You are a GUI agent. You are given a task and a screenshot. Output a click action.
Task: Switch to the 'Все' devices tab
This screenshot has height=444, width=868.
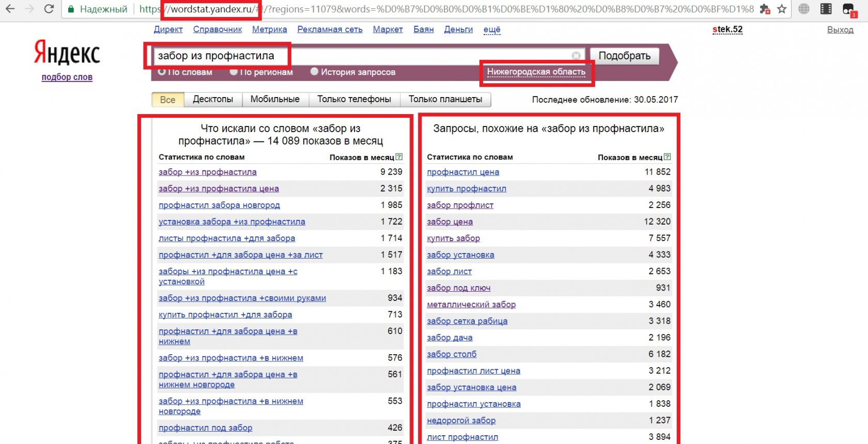167,100
